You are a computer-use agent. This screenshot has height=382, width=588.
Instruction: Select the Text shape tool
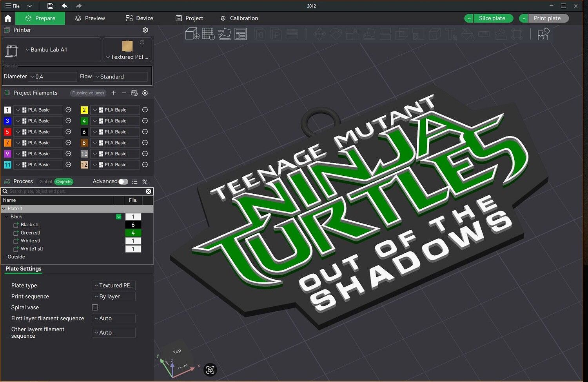coord(451,34)
